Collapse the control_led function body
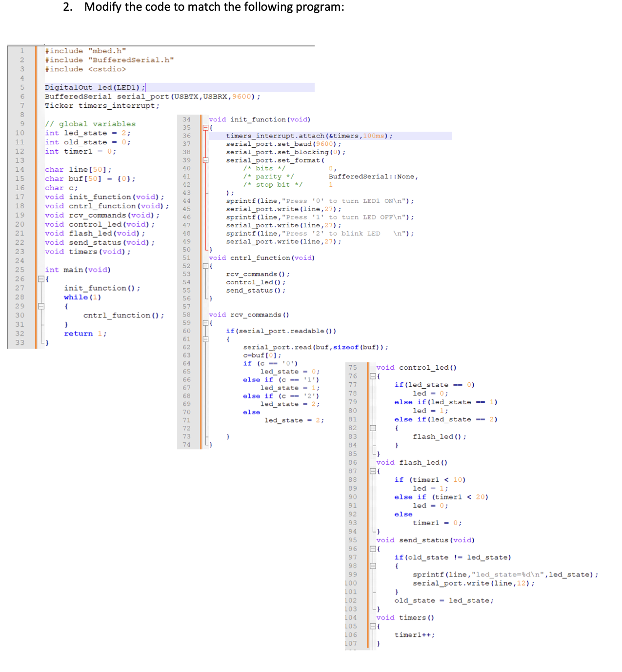Viewport: 622px width, 672px height. [x=373, y=376]
